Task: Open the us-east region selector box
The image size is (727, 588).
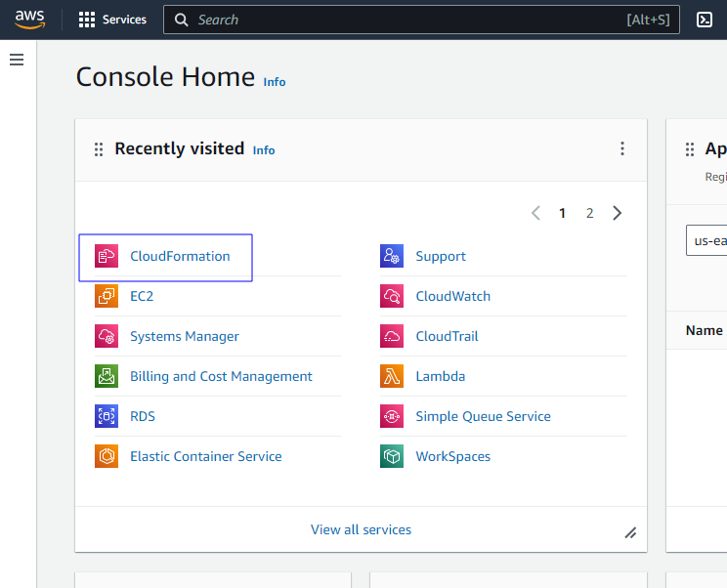Action: (x=706, y=240)
